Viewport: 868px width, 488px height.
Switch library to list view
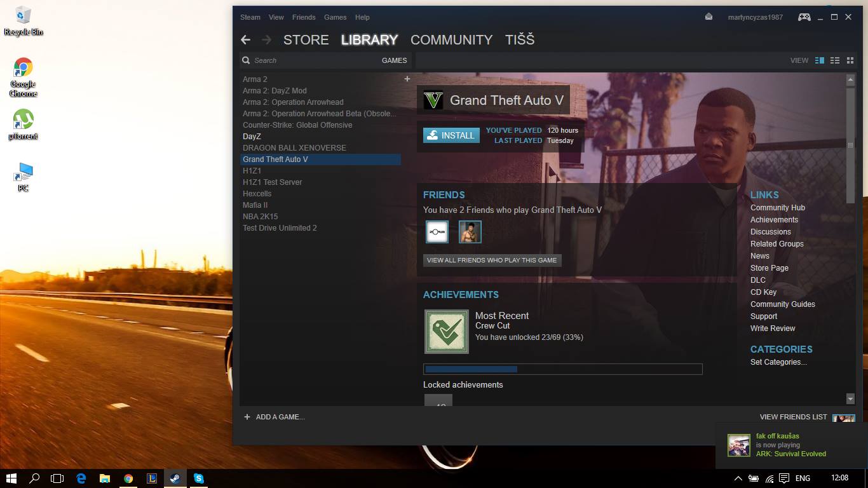pyautogui.click(x=835, y=60)
